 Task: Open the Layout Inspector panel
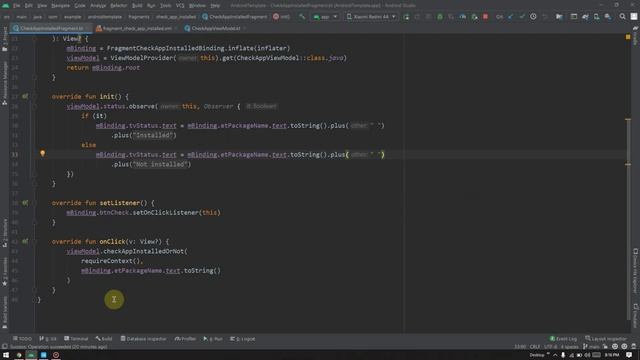606,339
